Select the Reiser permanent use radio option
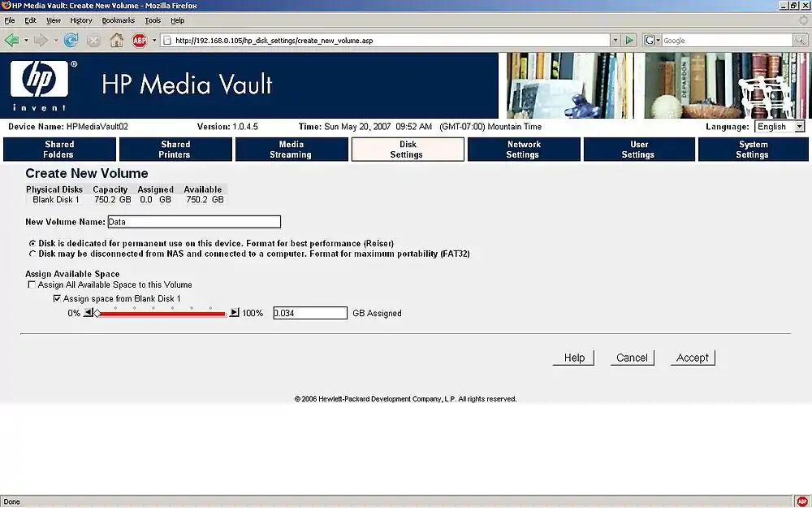 pyautogui.click(x=32, y=243)
